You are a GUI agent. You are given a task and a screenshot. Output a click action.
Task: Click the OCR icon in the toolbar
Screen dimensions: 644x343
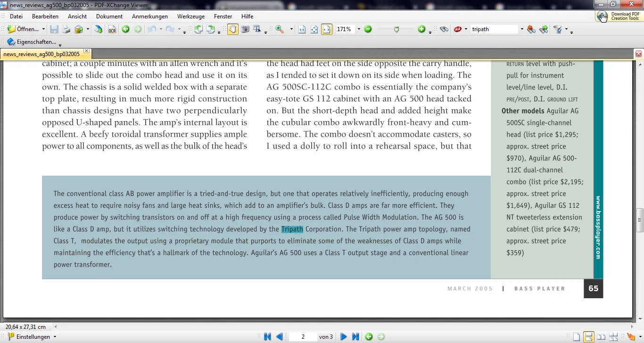click(112, 30)
